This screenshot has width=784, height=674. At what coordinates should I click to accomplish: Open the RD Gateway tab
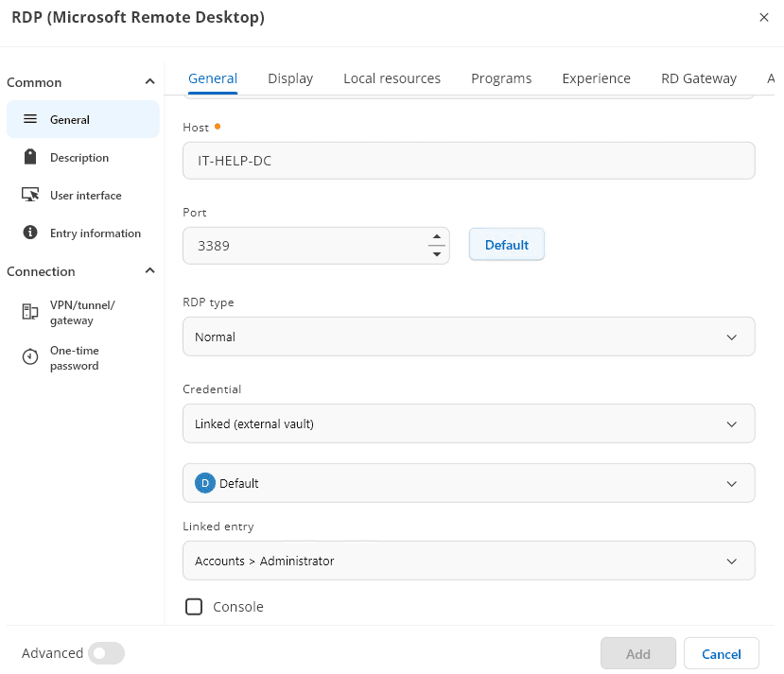tap(699, 78)
